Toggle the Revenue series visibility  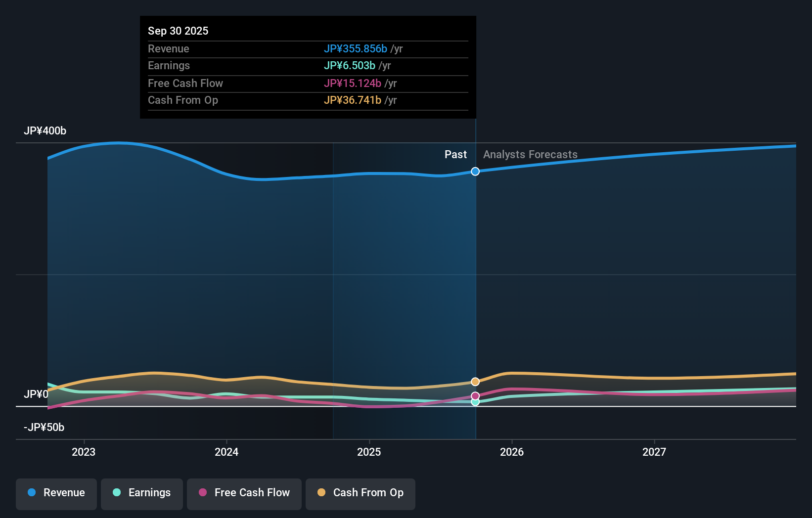point(56,493)
